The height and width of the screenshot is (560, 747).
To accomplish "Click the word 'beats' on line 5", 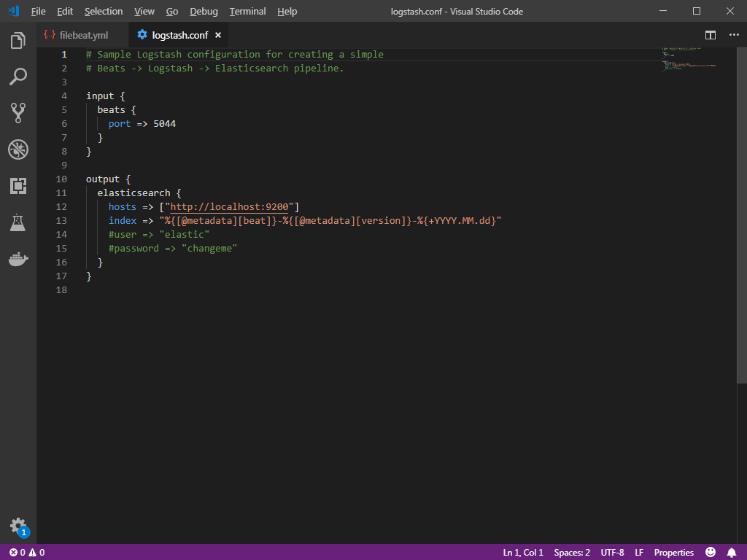I will [x=111, y=109].
